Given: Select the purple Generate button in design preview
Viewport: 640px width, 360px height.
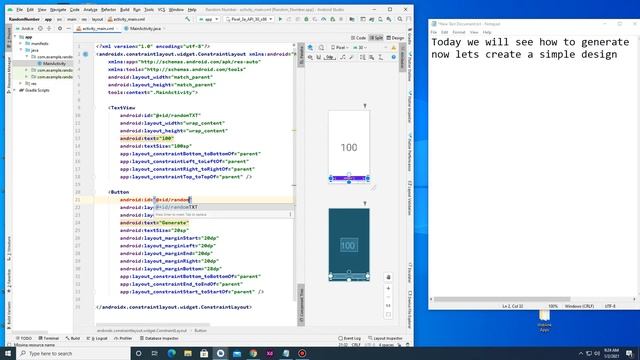Looking at the screenshot, I should (349, 178).
